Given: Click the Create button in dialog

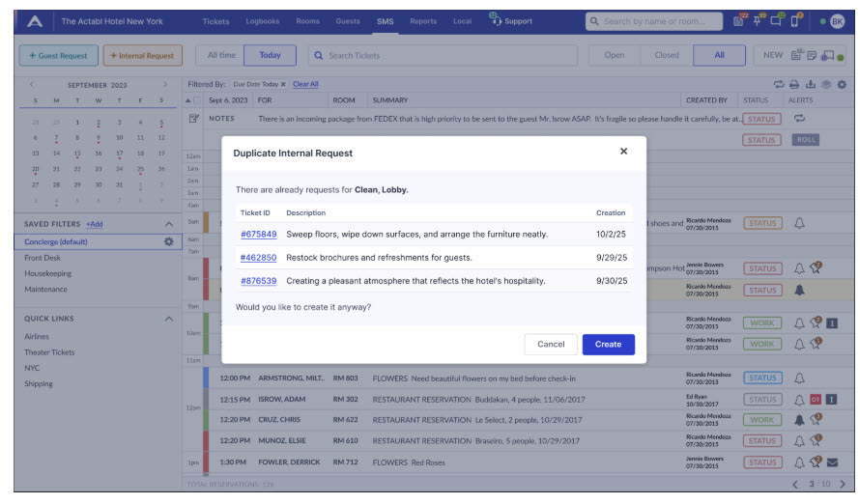Looking at the screenshot, I should [x=608, y=345].
